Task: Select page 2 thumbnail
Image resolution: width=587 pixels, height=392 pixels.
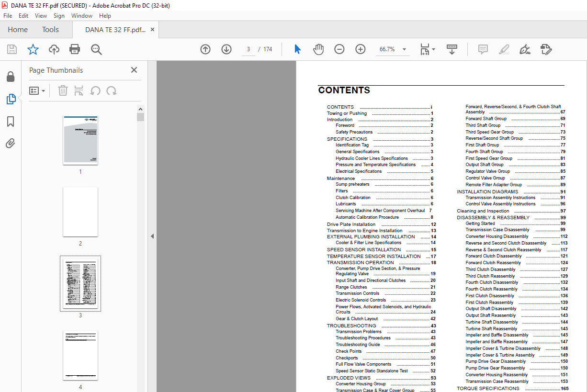Action: pyautogui.click(x=80, y=212)
